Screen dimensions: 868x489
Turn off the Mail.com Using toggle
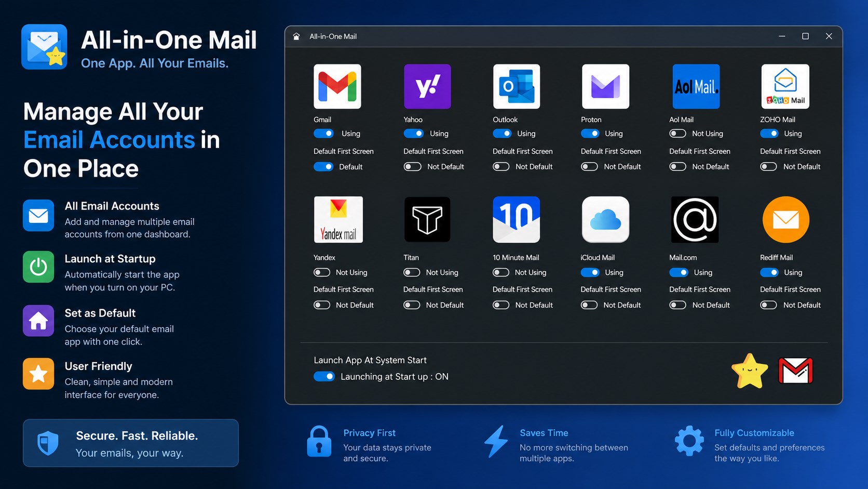pyautogui.click(x=679, y=272)
